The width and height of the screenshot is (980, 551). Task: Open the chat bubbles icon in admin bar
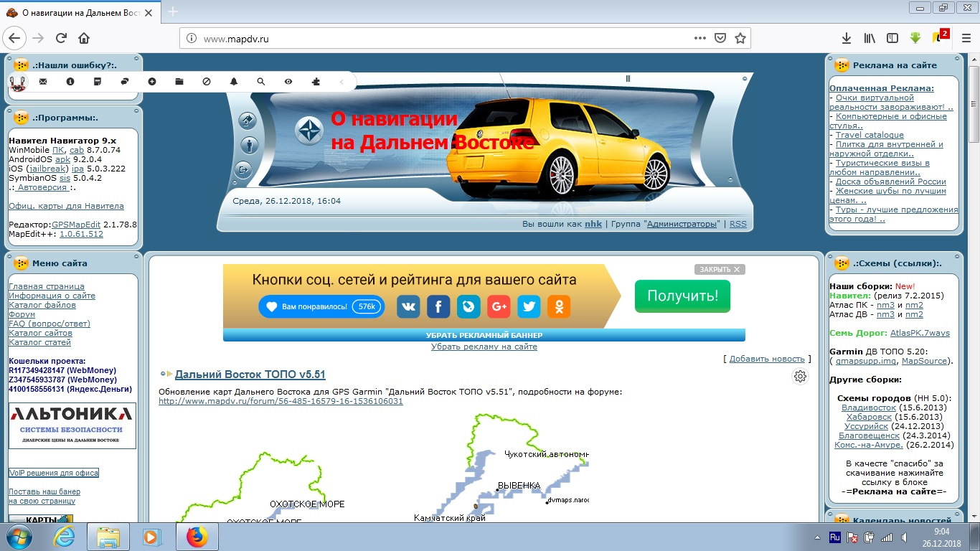pos(125,82)
